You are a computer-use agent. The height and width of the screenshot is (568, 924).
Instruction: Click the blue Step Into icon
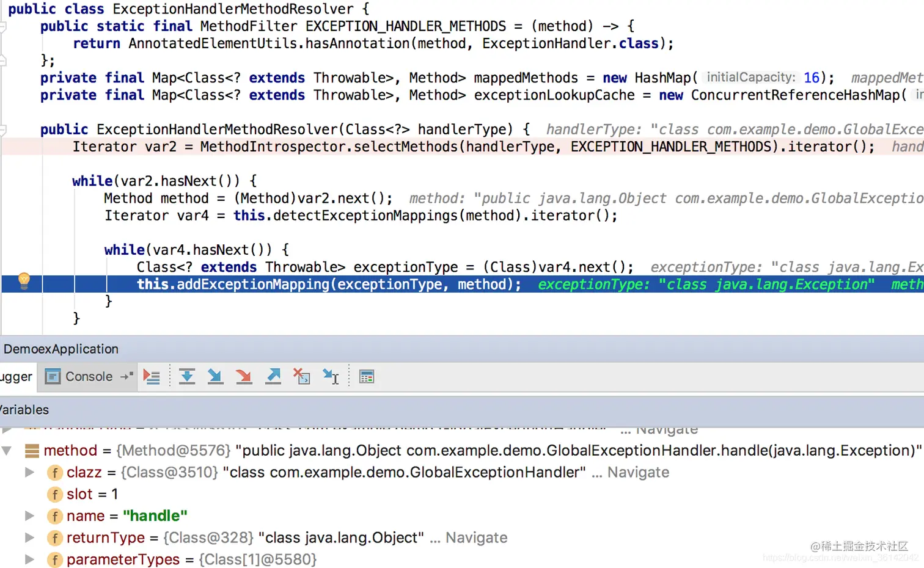[x=215, y=377]
